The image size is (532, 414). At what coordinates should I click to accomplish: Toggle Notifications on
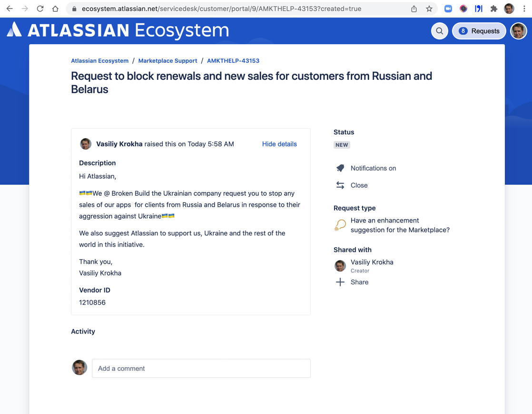[373, 168]
